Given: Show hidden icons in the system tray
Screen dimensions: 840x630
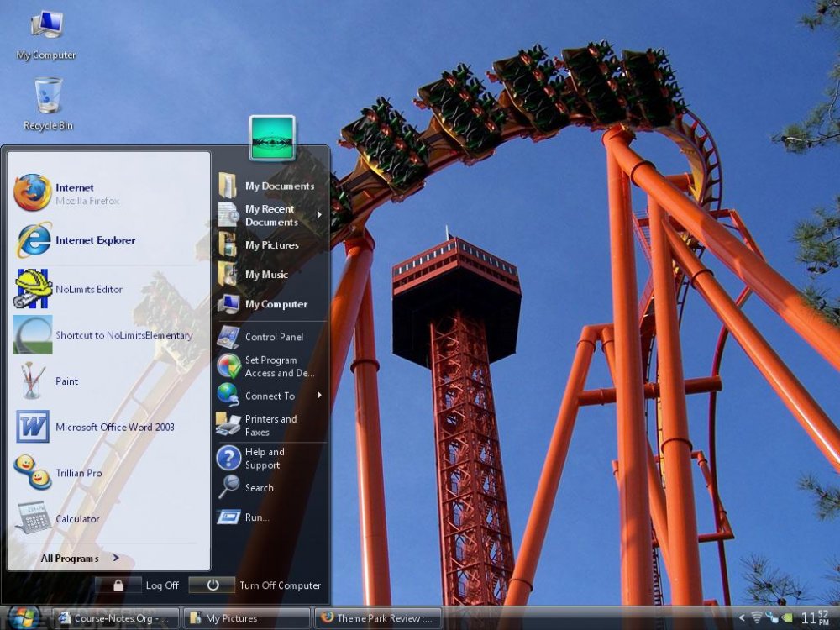Looking at the screenshot, I should pyautogui.click(x=742, y=618).
